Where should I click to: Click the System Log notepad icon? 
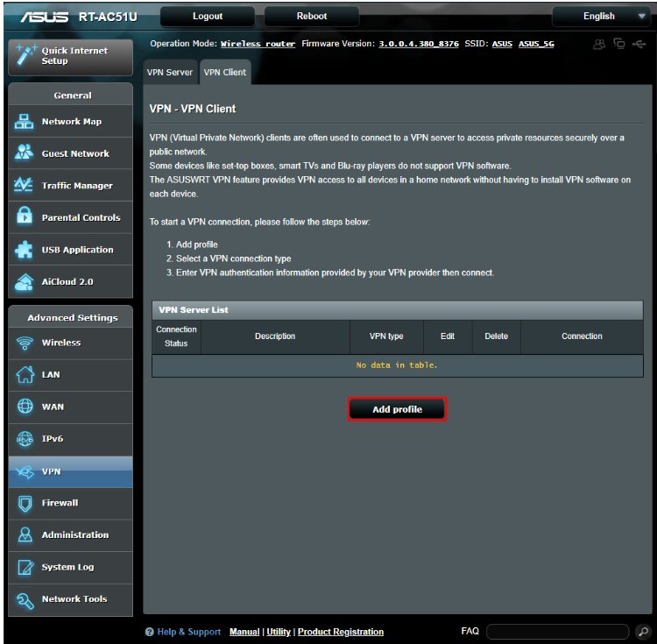[x=25, y=567]
